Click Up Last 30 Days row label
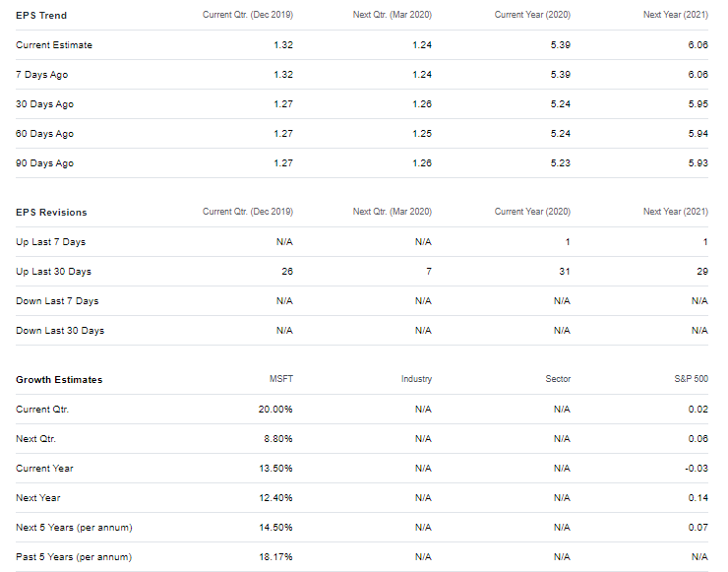The image size is (728, 572). (x=53, y=272)
